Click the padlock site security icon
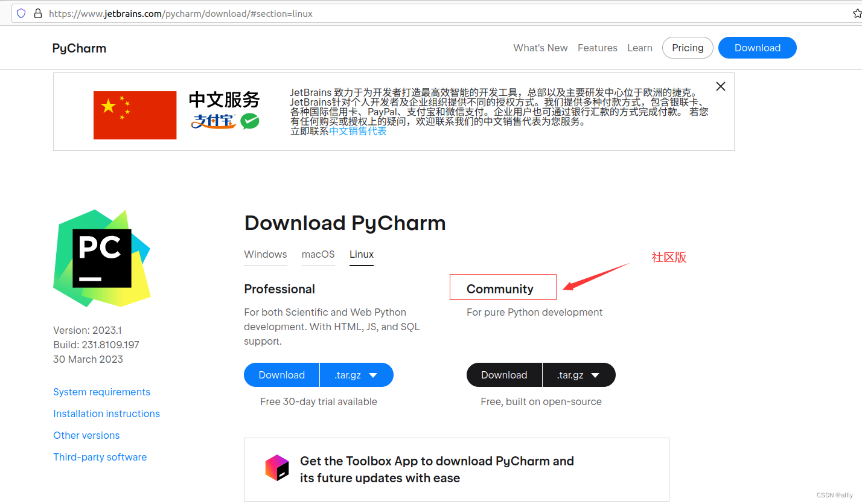The height and width of the screenshot is (504, 862). tap(37, 13)
